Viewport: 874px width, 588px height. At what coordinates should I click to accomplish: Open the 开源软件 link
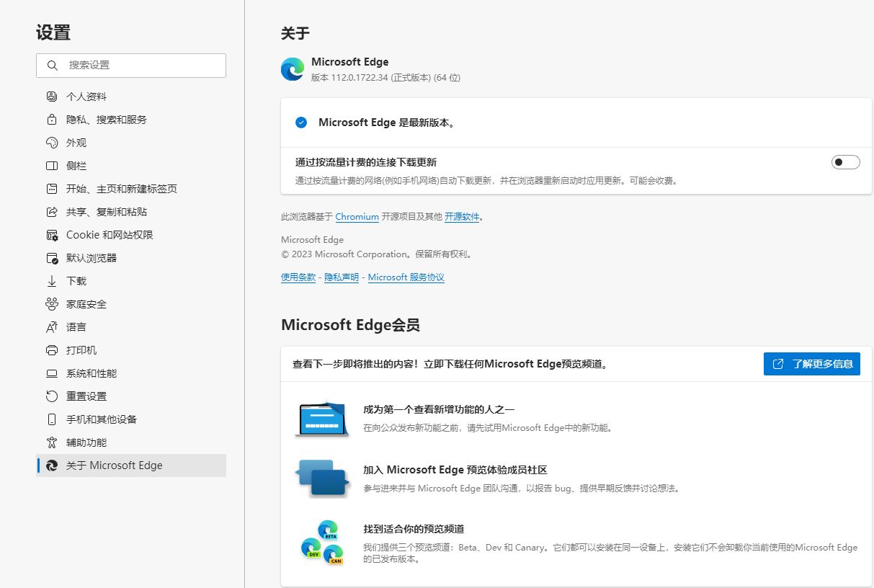(x=461, y=216)
